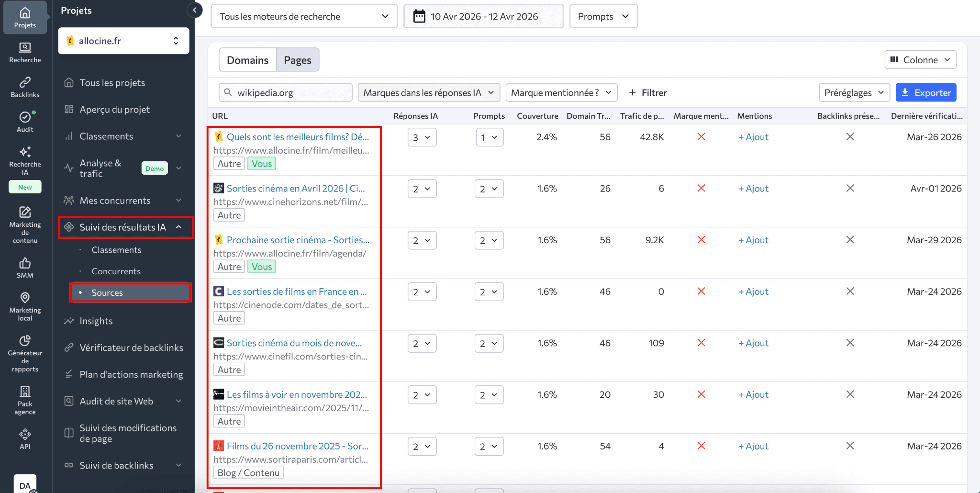Click + Ajout for the cinenode row
Image resolution: width=980 pixels, height=493 pixels.
[x=753, y=291]
